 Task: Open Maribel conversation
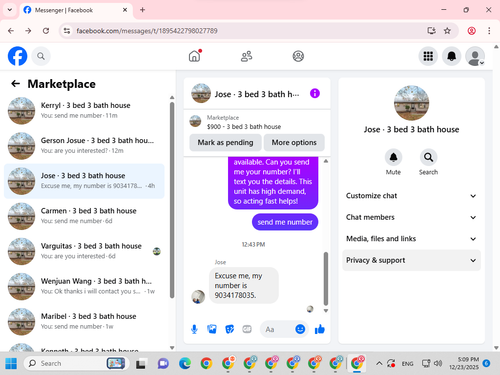(84, 322)
